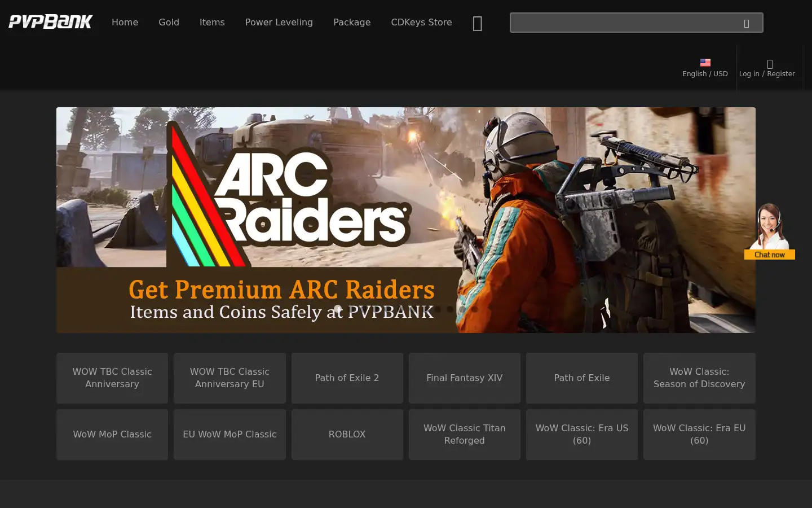
Task: Focus the site search input field
Action: (x=636, y=23)
